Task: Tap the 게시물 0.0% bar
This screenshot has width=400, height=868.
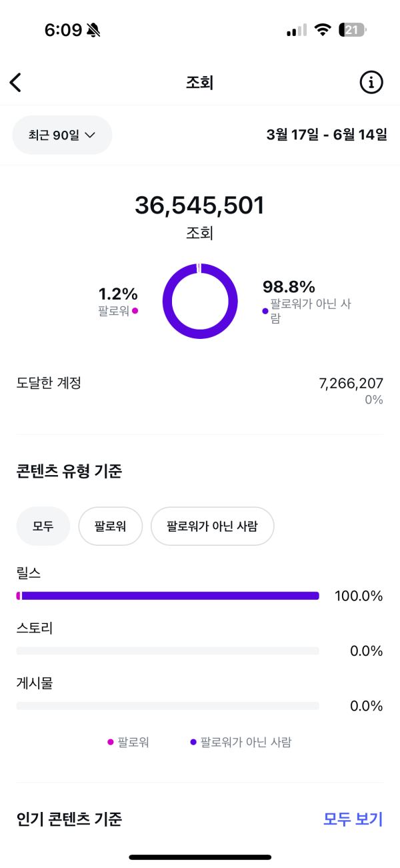Action: click(168, 706)
